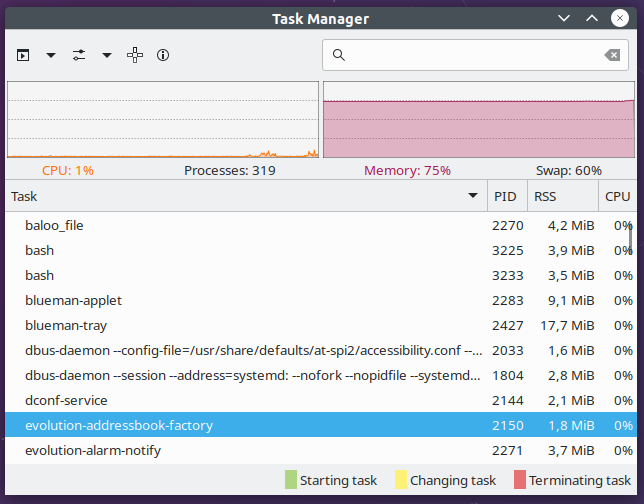The width and height of the screenshot is (644, 504).
Task: Sort processes by PID column
Action: tap(507, 196)
